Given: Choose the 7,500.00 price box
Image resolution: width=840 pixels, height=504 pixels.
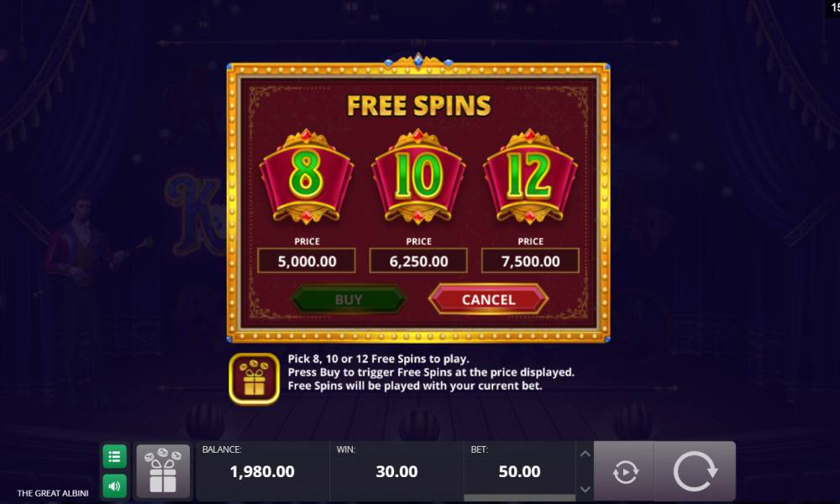Looking at the screenshot, I should [x=530, y=261].
